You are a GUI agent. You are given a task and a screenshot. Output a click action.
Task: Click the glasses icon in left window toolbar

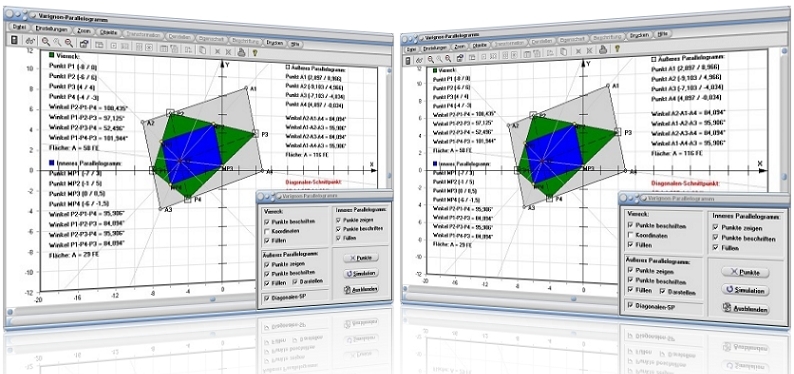pos(31,41)
